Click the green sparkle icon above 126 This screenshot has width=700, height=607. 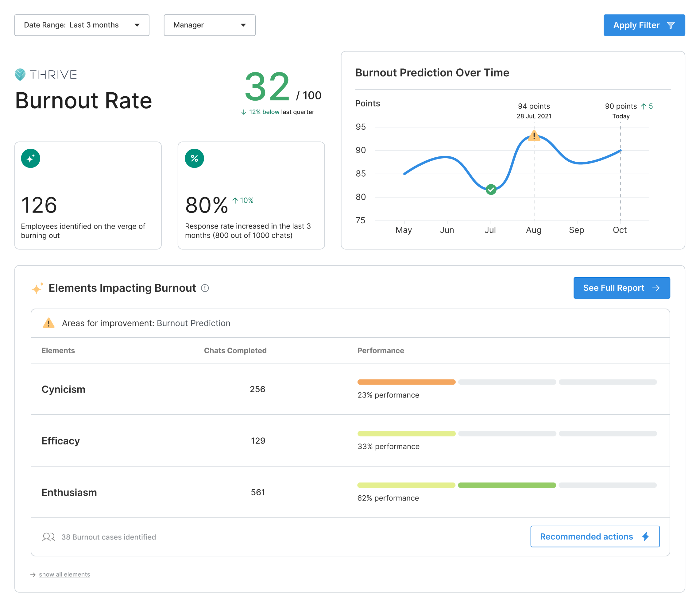point(30,158)
